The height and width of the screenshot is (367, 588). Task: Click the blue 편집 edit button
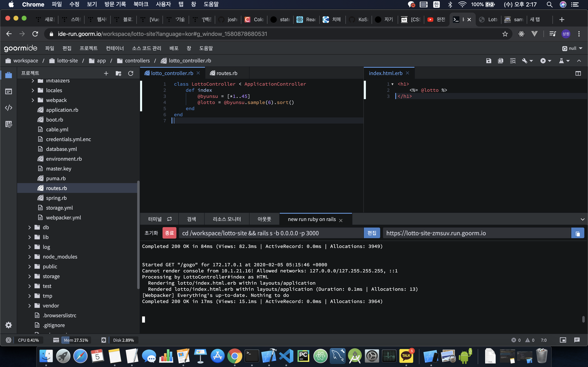pyautogui.click(x=372, y=233)
